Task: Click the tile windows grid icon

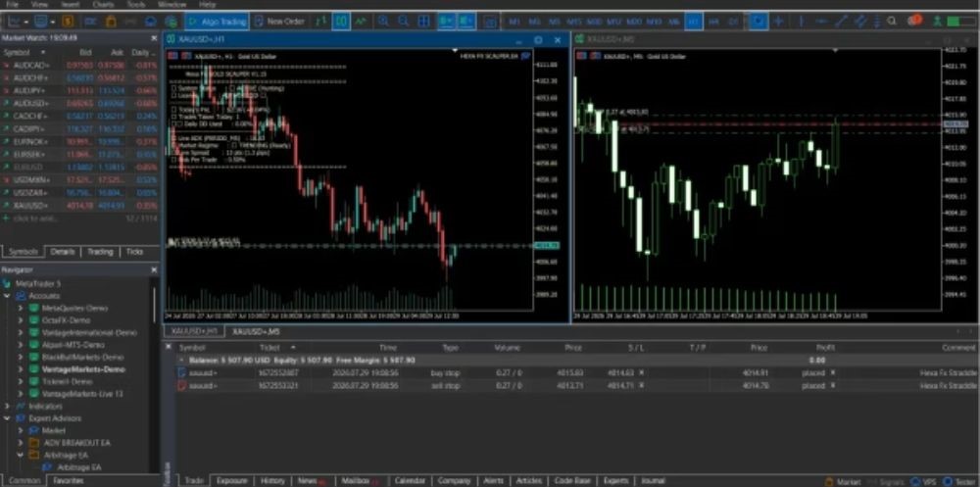Action: pyautogui.click(x=423, y=22)
